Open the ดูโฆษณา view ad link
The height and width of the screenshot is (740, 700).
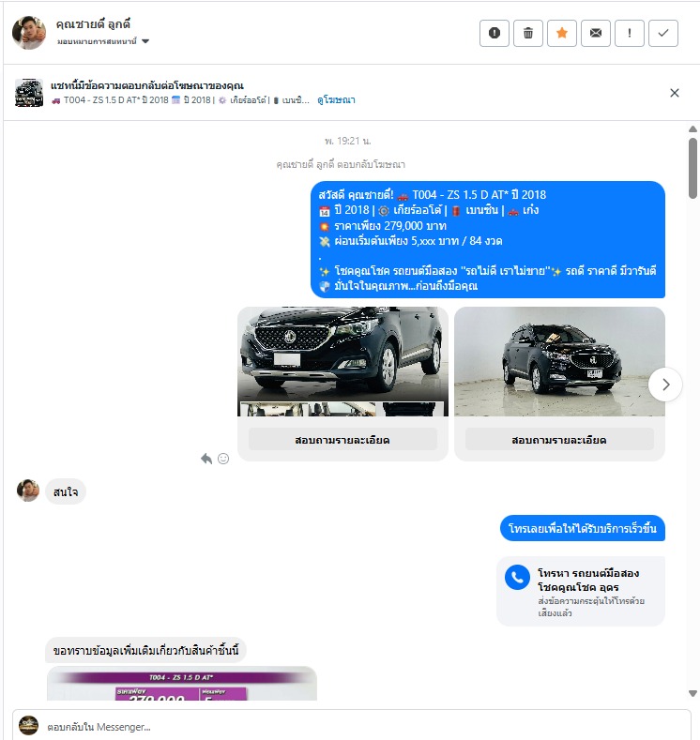click(336, 100)
